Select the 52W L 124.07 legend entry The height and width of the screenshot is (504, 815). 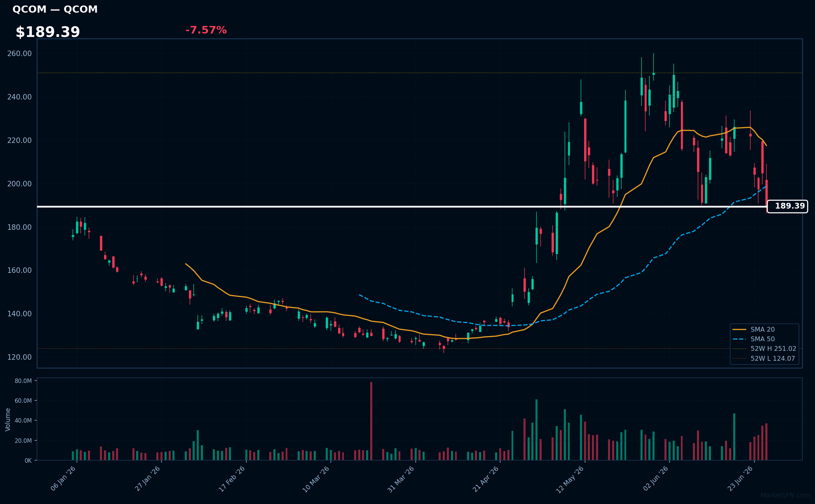(764, 358)
